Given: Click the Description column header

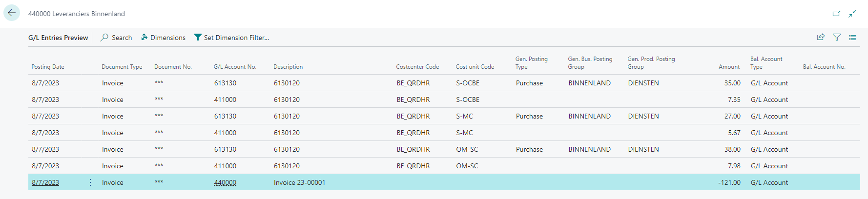Looking at the screenshot, I should pyautogui.click(x=288, y=67).
